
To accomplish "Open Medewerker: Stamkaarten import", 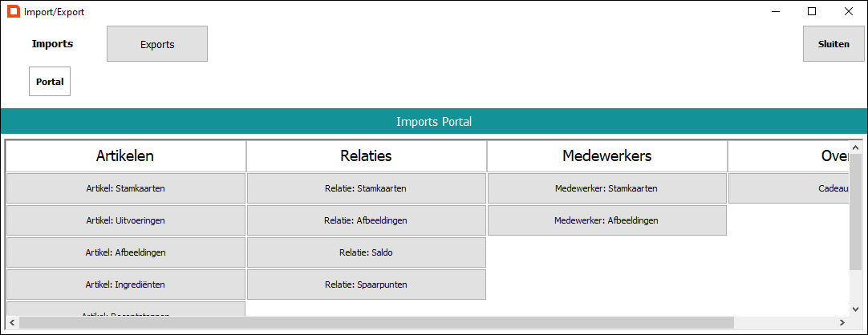I will 607,188.
